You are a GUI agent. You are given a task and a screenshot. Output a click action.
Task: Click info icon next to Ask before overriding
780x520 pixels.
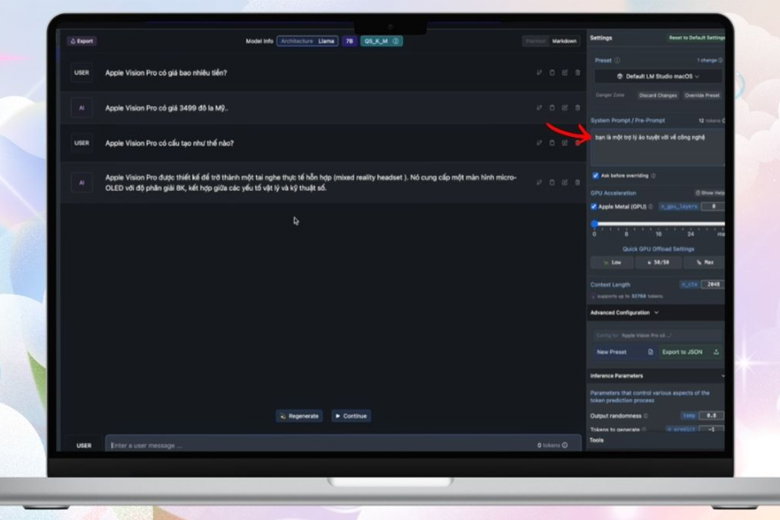coord(653,176)
